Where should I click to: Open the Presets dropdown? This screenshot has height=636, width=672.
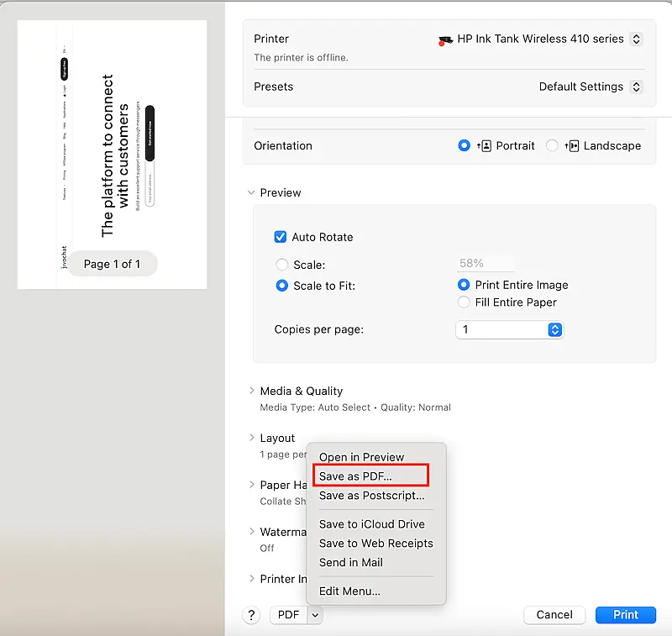pos(636,87)
